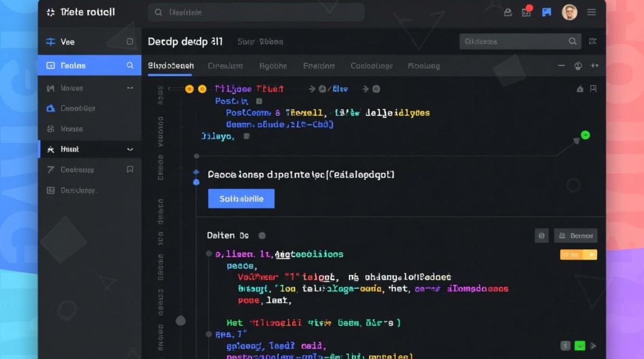The height and width of the screenshot is (359, 644).
Task: Click the bookmark icon in the Coebuecy row
Action: 129,169
